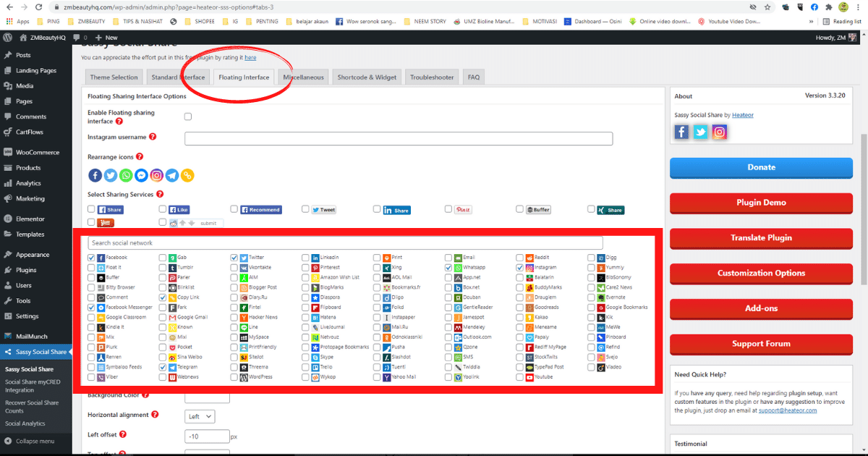Click Twitter icon in About panel
This screenshot has width=868, height=456.
pyautogui.click(x=700, y=132)
